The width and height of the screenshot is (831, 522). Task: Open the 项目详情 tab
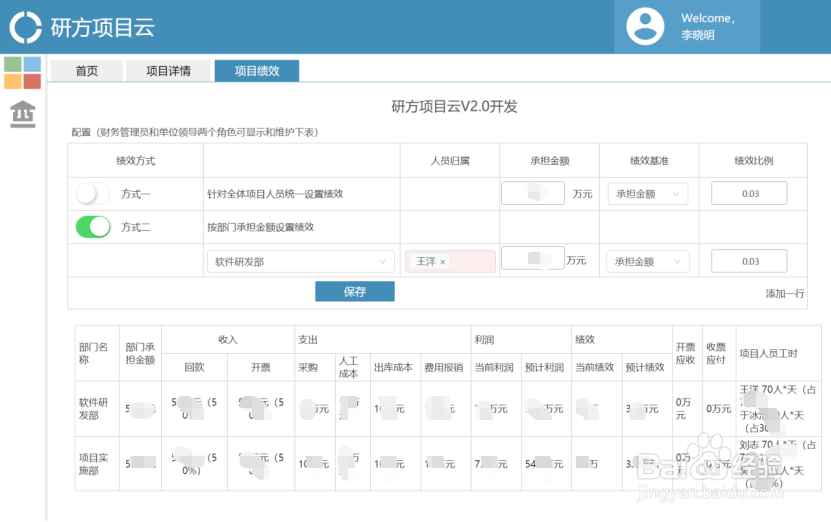[x=168, y=70]
